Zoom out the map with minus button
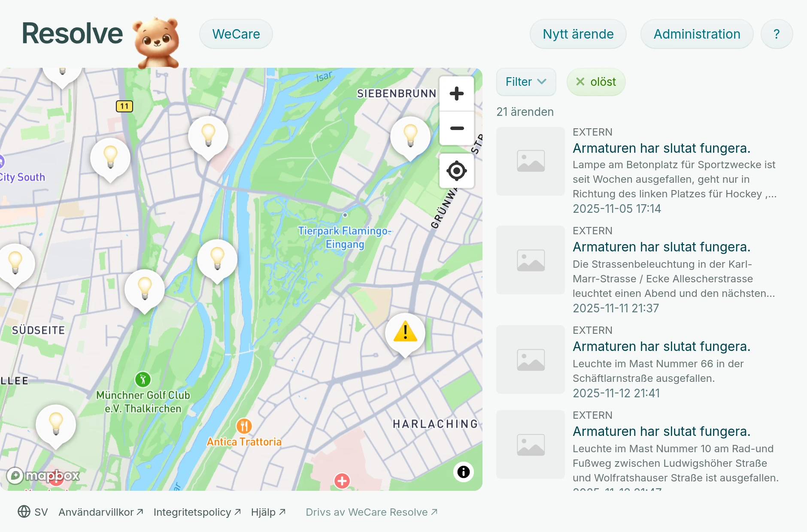Viewport: 807px width, 532px height. [x=457, y=128]
